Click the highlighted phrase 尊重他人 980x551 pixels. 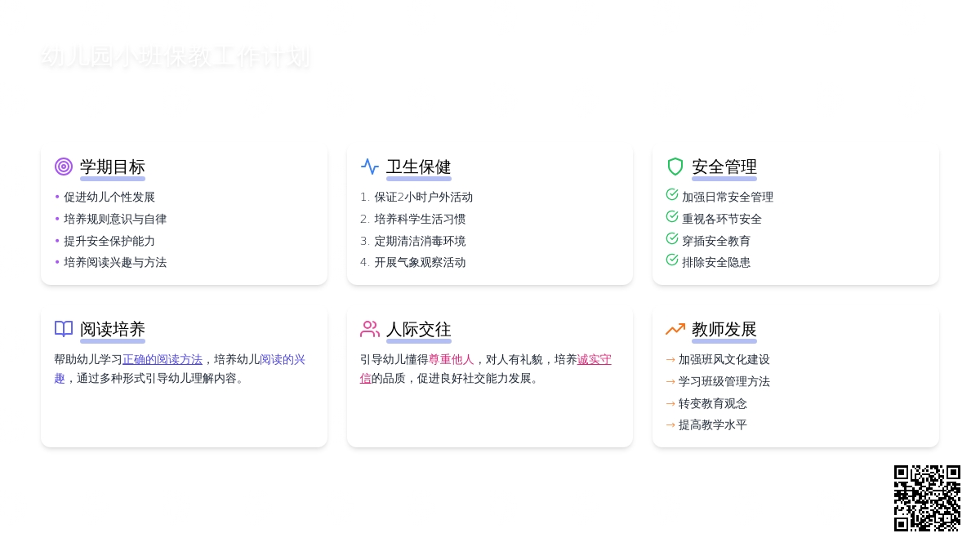[452, 359]
